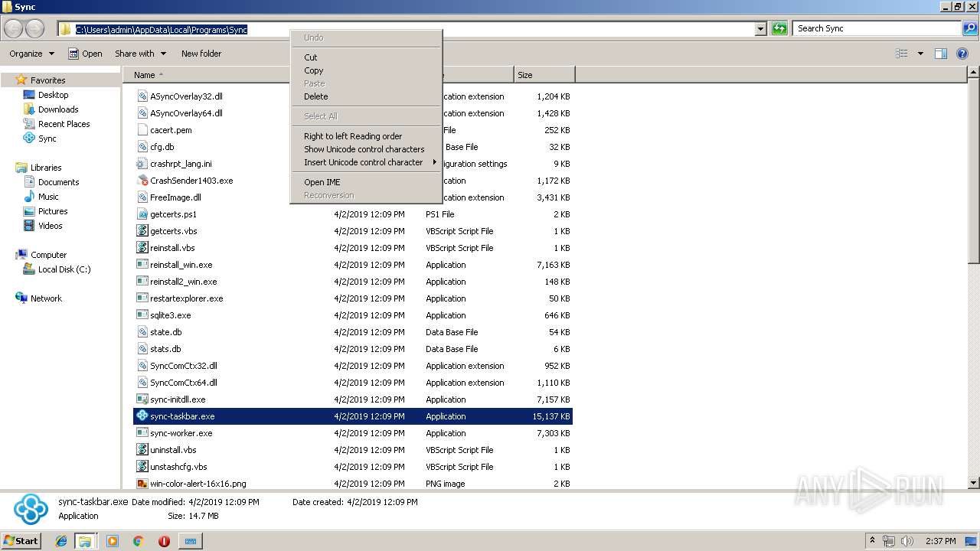Expand Insert Unicode control character submenu
The image size is (980, 551).
point(366,162)
